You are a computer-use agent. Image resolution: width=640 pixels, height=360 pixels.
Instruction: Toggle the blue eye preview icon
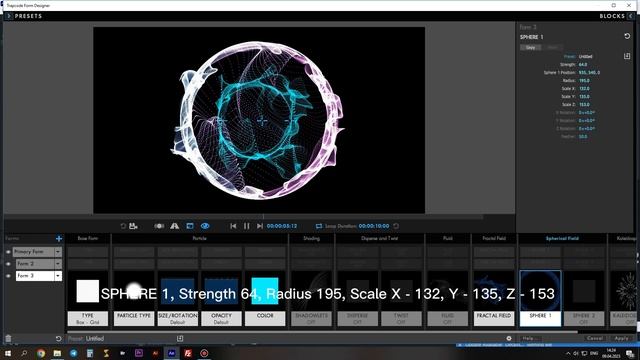pyautogui.click(x=205, y=226)
